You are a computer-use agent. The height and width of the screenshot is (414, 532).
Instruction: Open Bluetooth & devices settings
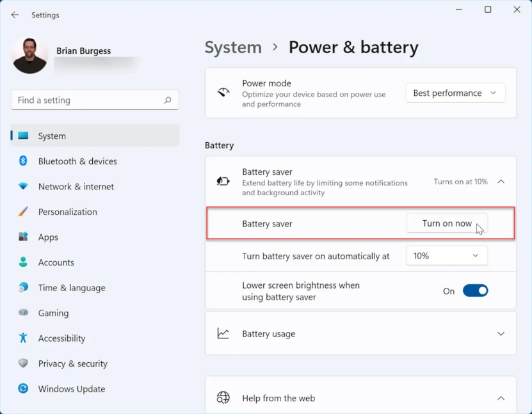coord(95,161)
